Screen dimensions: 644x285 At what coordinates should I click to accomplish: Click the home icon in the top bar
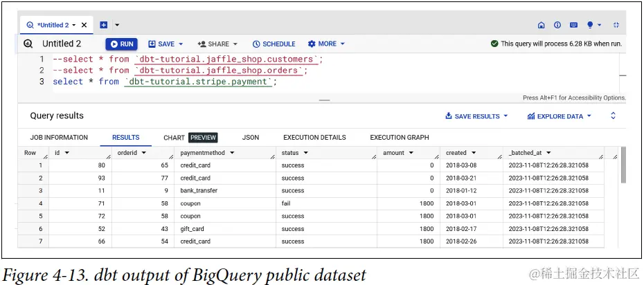(x=542, y=25)
